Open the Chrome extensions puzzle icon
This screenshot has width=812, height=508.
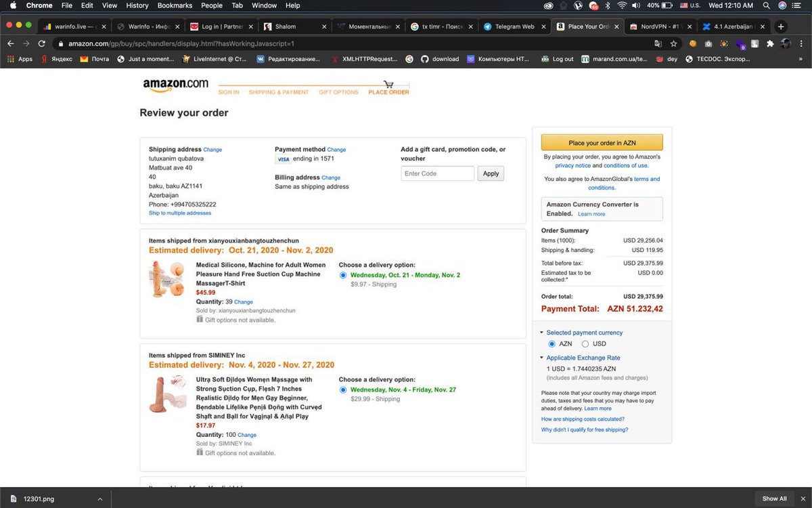(x=770, y=43)
